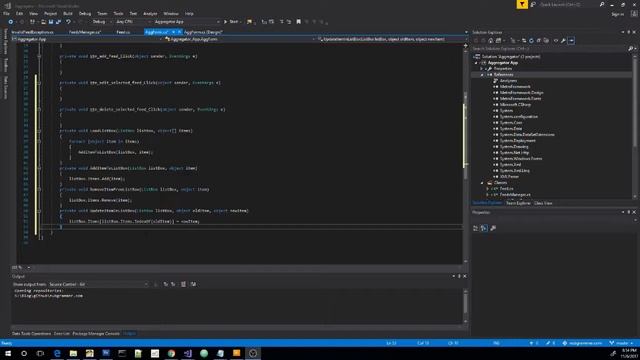The width and height of the screenshot is (640, 360).
Task: Click the Navigate Backward toolbar icon
Action: click(x=11, y=22)
